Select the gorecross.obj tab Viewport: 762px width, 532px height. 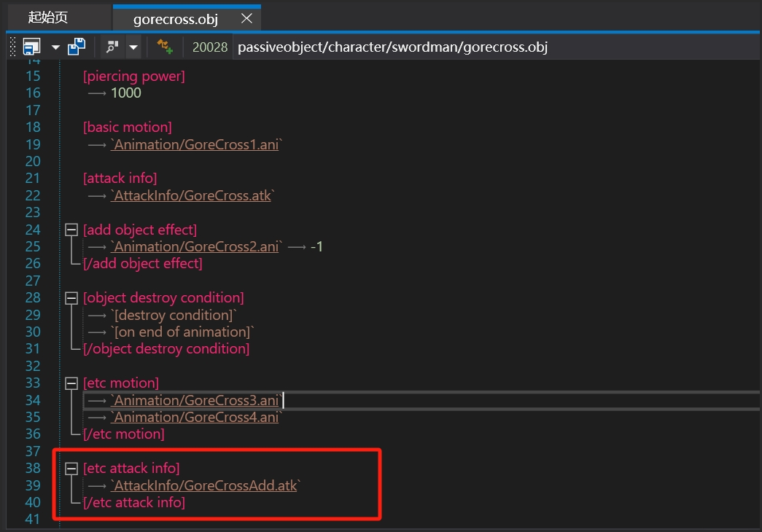175,18
